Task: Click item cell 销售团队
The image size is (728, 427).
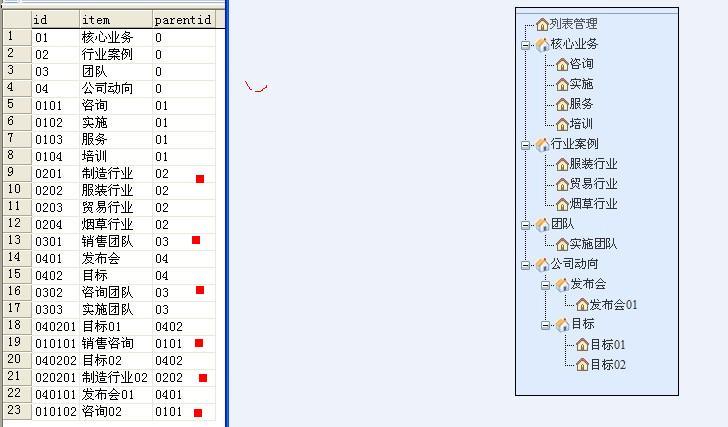Action: pos(116,241)
